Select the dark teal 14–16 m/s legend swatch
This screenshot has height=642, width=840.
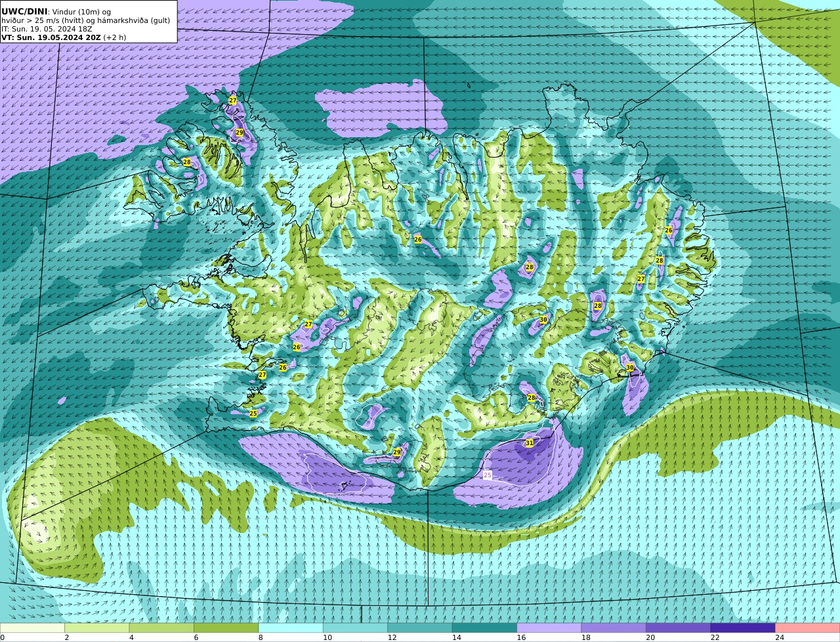point(484,628)
